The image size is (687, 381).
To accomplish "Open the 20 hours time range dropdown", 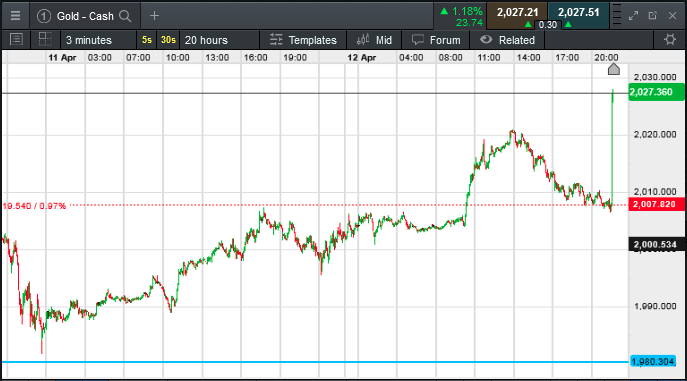I will click(x=220, y=40).
